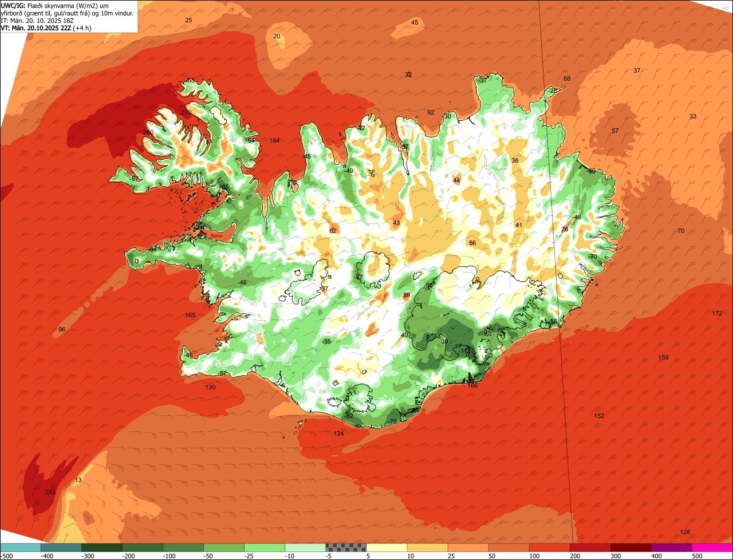Click the map value 184 offshore

pos(274,141)
